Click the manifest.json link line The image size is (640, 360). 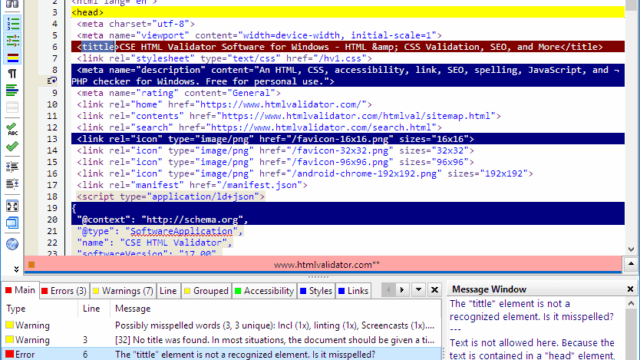[192, 185]
